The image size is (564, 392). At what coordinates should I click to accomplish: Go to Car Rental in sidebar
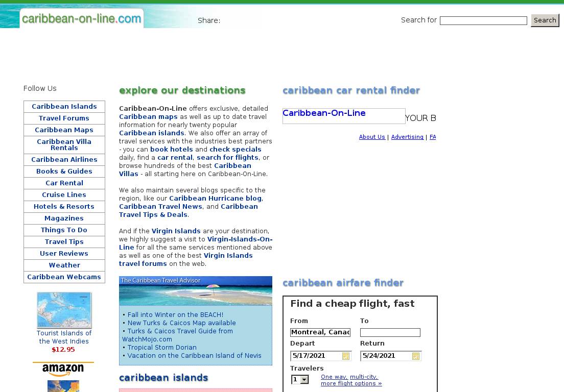click(64, 183)
